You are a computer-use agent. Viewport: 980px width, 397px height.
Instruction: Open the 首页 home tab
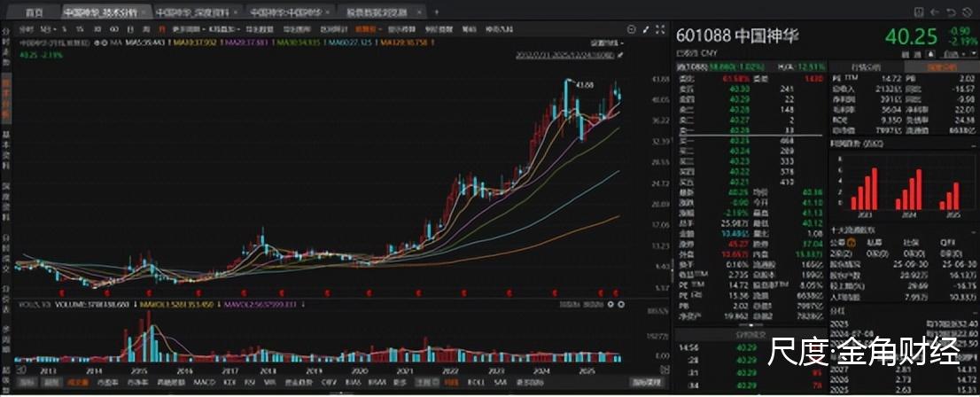tap(35, 13)
